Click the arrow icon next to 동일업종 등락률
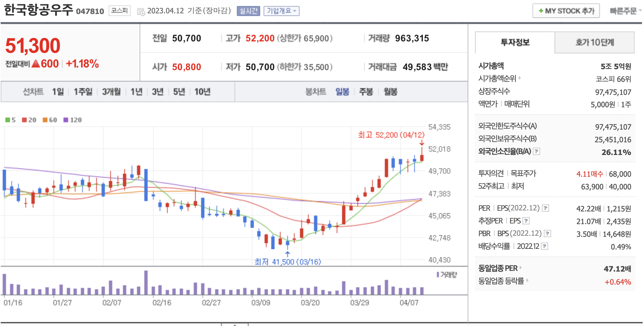The width and height of the screenshot is (644, 326). coord(527,281)
